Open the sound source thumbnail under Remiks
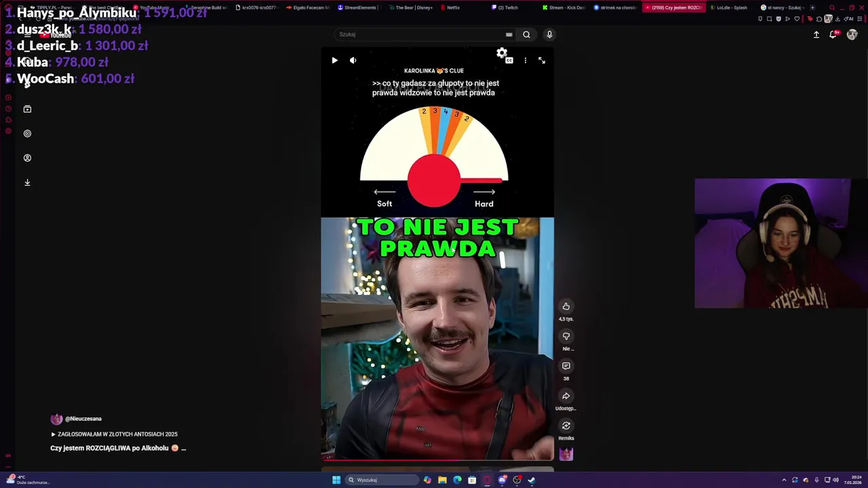 (566, 454)
